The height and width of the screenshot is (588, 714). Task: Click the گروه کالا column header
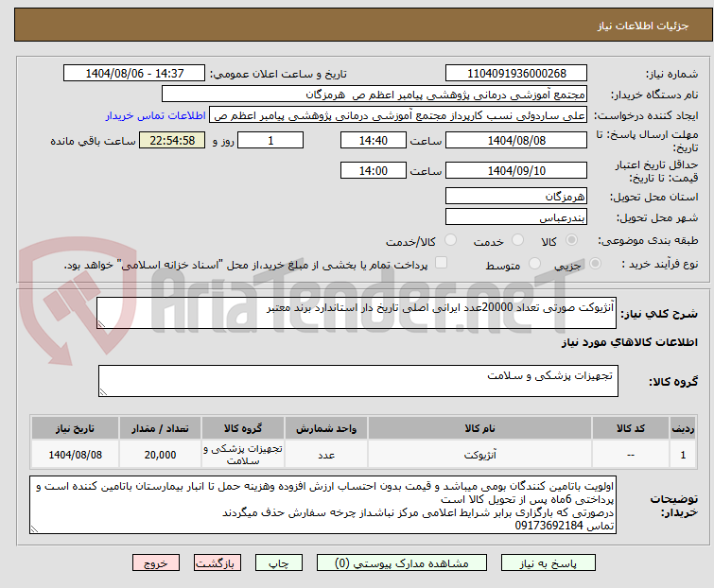coord(243,428)
